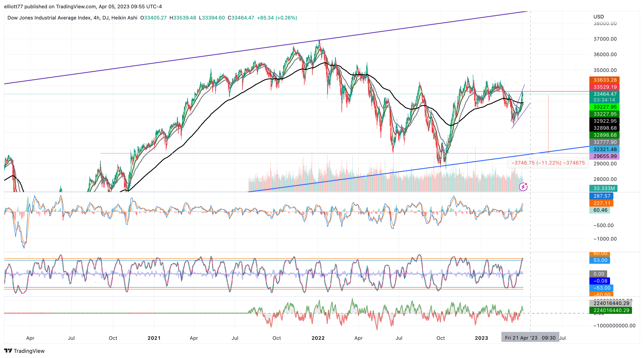Click the closing value C33464.47 in header
This screenshot has height=358, width=644.
[x=241, y=18]
